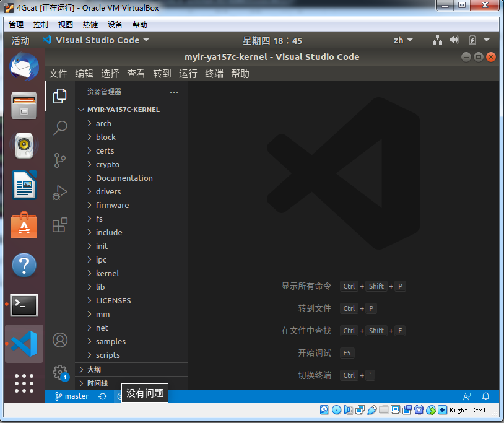
Task: Open the Extensions view
Action: [x=60, y=225]
